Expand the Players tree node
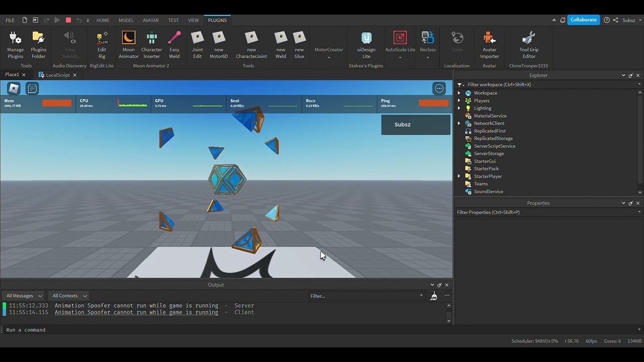Viewport: 644px width, 362px height. [459, 101]
